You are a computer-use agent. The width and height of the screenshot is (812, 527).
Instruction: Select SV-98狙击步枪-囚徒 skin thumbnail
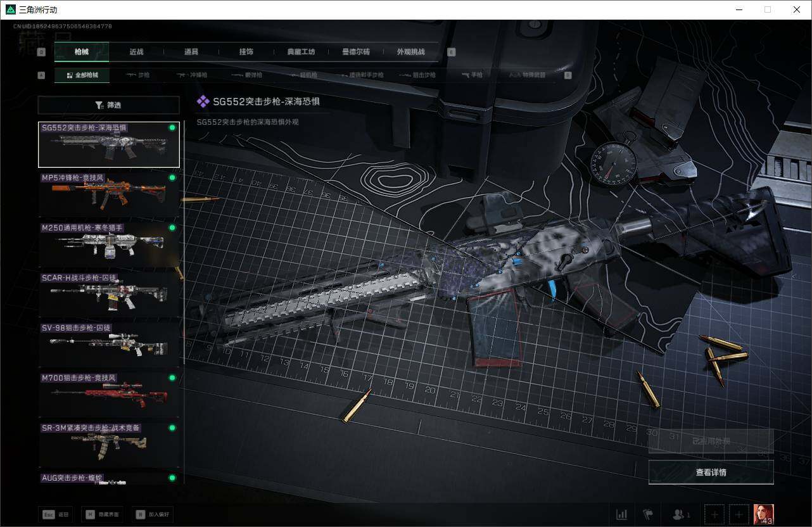(x=109, y=345)
